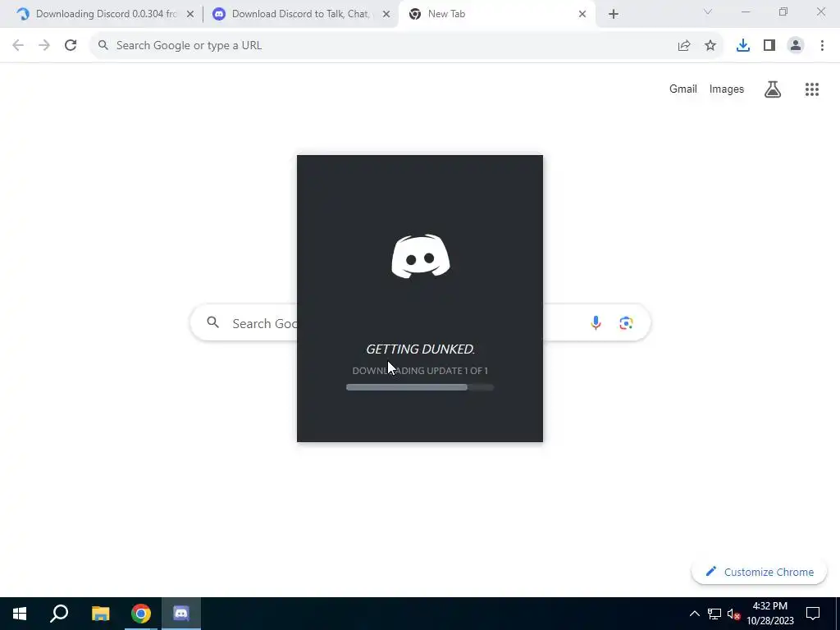The height and width of the screenshot is (630, 840).
Task: Open the Gmail link
Action: tap(683, 89)
